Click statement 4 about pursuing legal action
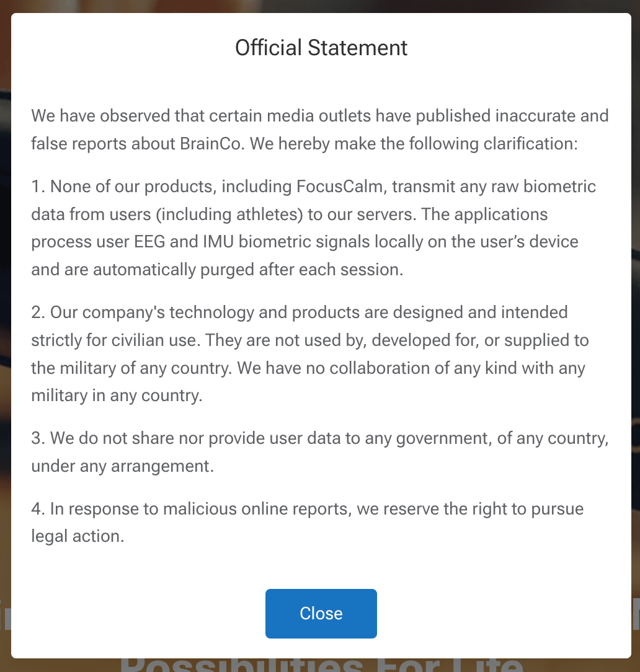The height and width of the screenshot is (672, 640). click(307, 522)
